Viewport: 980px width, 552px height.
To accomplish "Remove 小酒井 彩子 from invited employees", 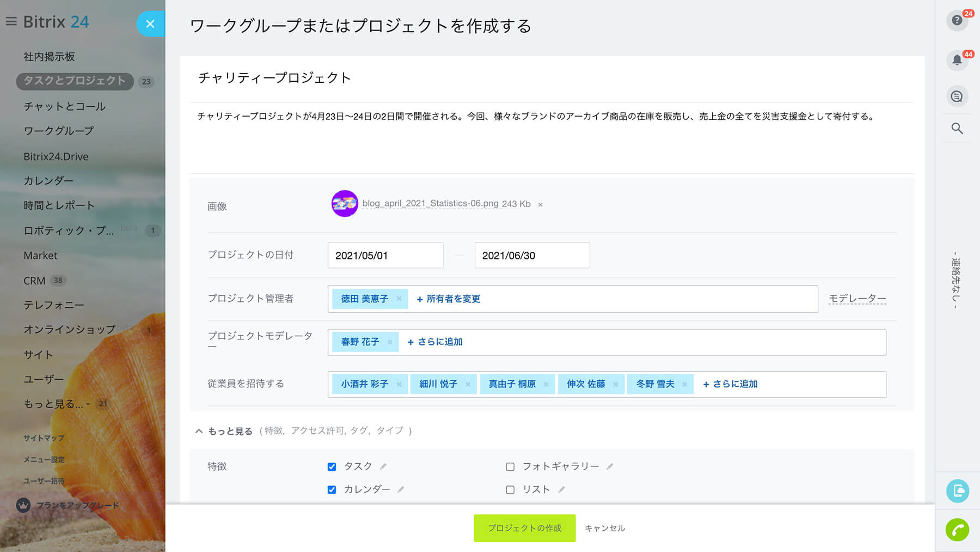I will pos(399,384).
